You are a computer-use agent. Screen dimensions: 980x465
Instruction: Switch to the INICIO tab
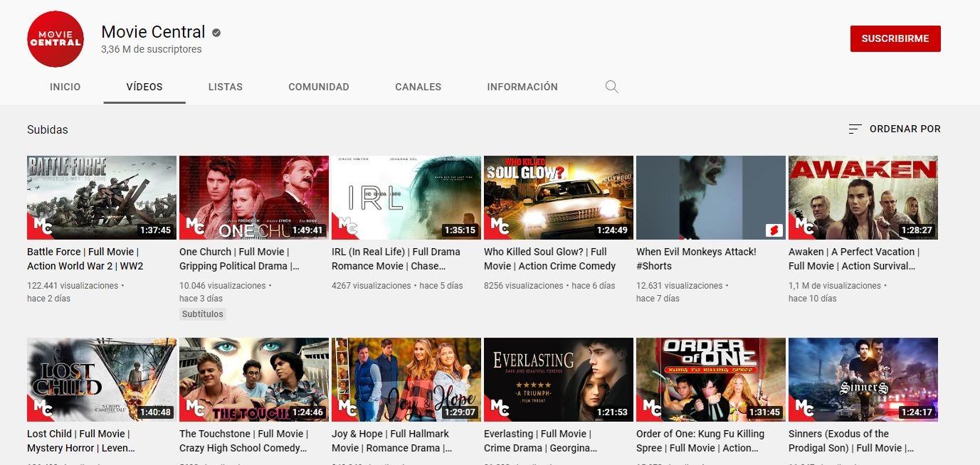click(x=65, y=87)
